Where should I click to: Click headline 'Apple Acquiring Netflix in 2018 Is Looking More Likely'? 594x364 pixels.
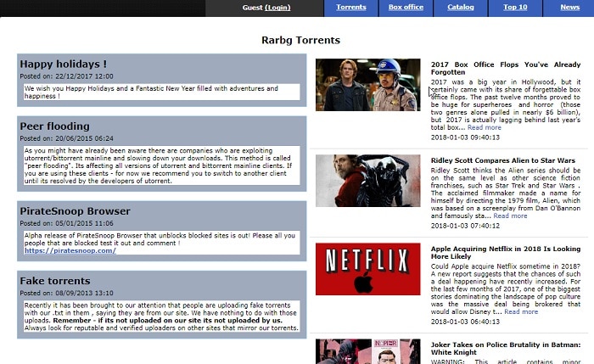click(506, 253)
